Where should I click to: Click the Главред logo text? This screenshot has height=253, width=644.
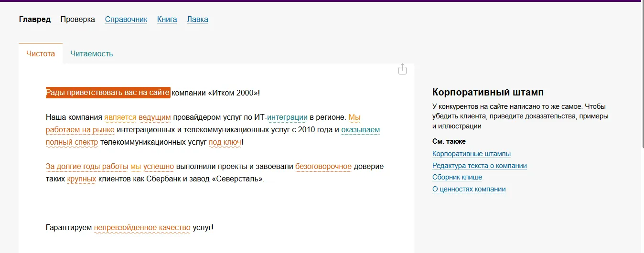(35, 20)
